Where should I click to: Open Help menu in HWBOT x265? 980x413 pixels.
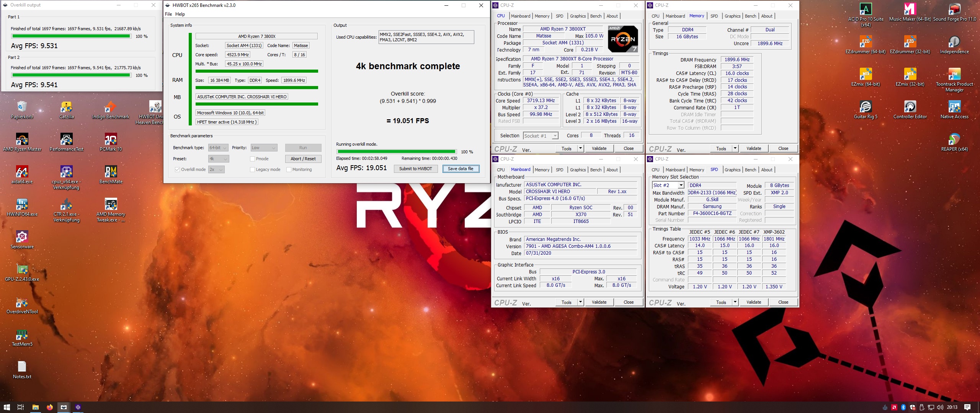180,14
